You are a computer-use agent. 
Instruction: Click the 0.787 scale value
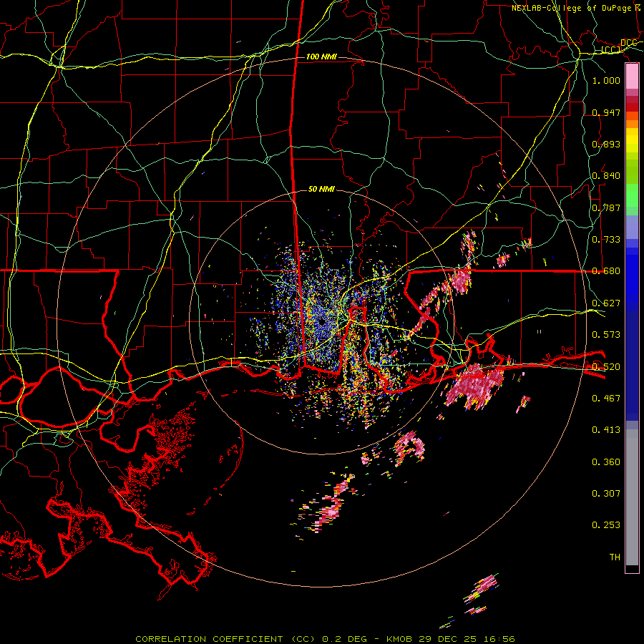[606, 208]
